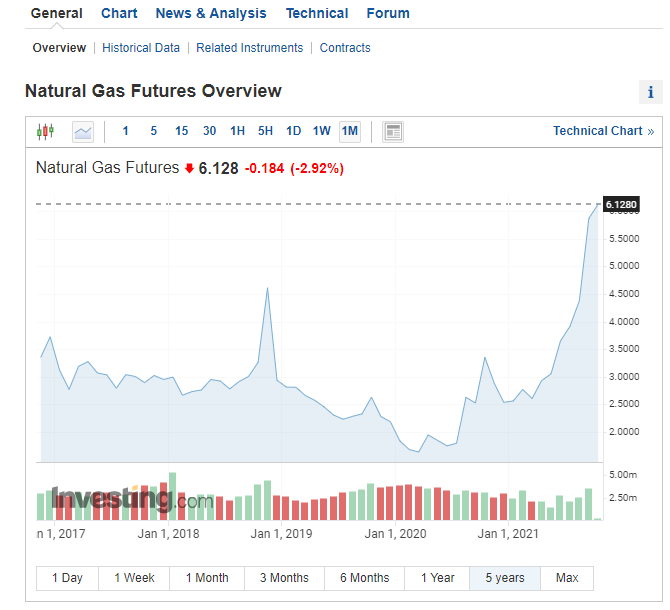
Task: Click the 'Natural Gas Futures Overview' heading
Action: click(153, 91)
